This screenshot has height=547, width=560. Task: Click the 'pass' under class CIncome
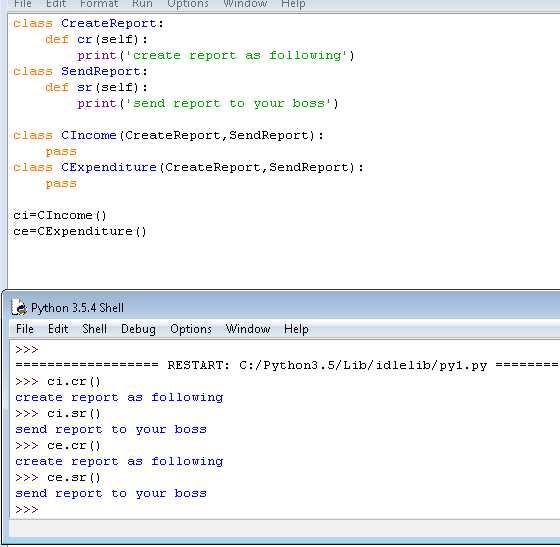click(61, 152)
